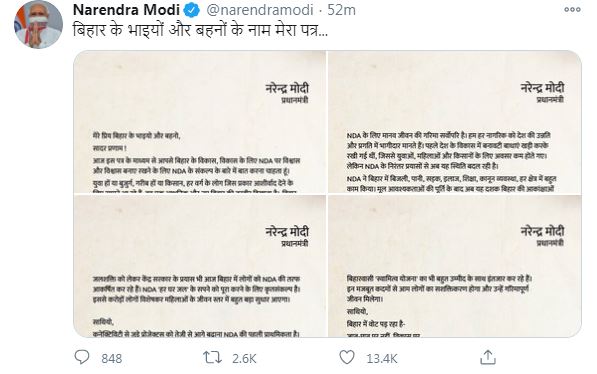This screenshot has width=597, height=374.
Task: Click the 13.4K likes count
Action: [382, 358]
